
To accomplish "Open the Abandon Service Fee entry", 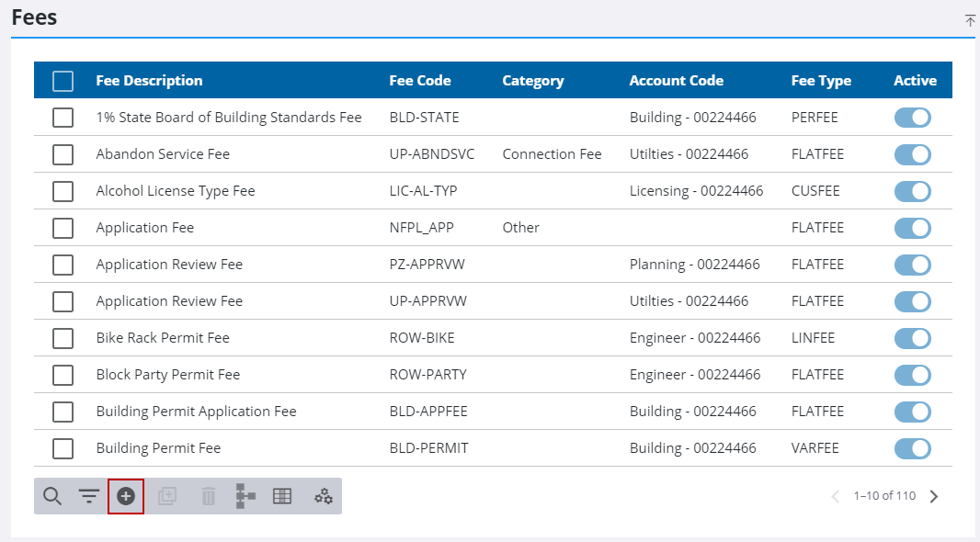I will point(163,154).
